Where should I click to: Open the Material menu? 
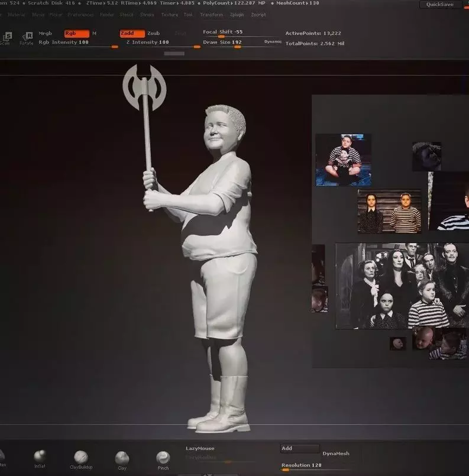point(17,15)
